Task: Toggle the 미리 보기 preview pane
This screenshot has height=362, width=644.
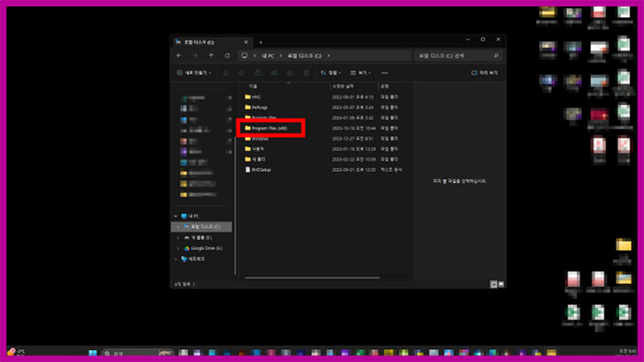Action: coord(485,73)
